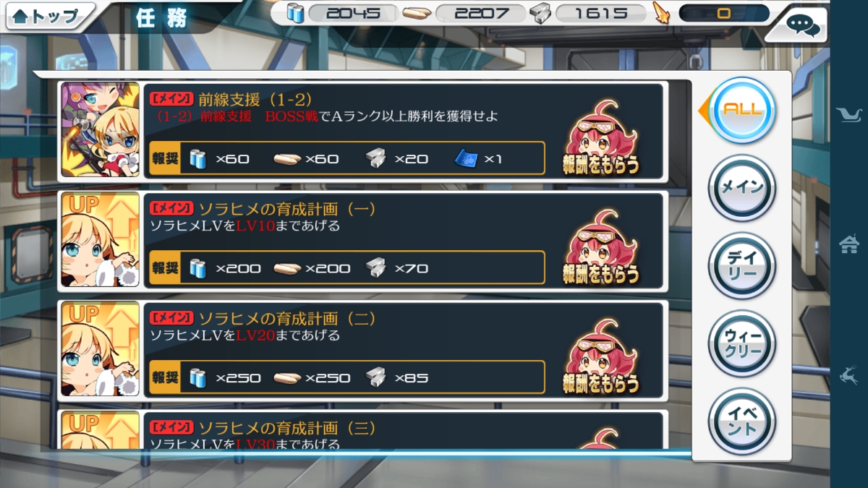Tap the sleigh icon on the right sidebar
The height and width of the screenshot is (488, 868).
[849, 113]
